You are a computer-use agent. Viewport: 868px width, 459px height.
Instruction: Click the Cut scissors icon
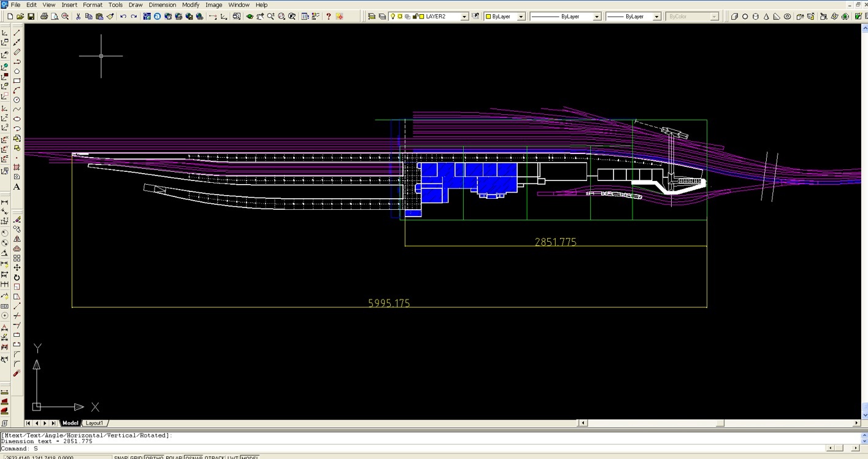pos(78,17)
